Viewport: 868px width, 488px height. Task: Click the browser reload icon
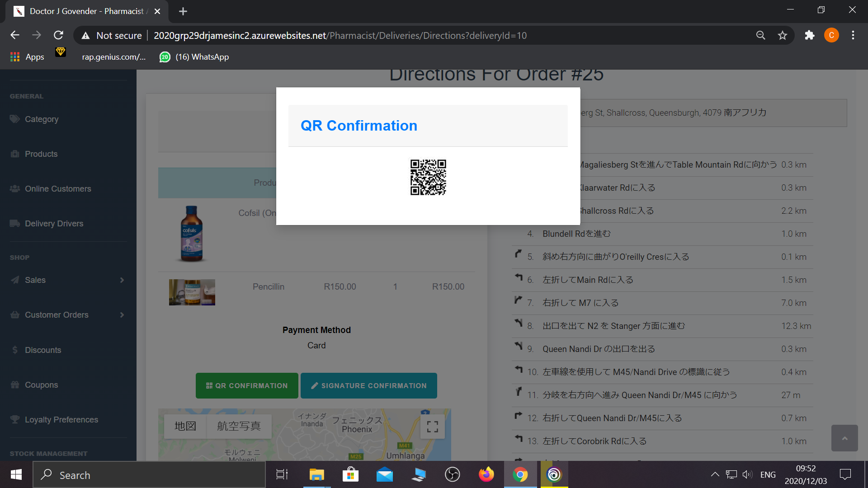pyautogui.click(x=58, y=35)
